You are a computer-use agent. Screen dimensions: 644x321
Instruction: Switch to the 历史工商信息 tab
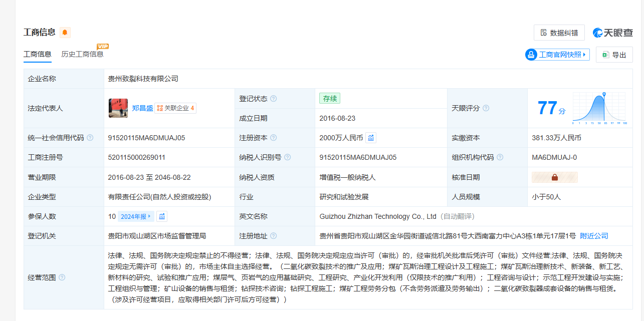[82, 54]
